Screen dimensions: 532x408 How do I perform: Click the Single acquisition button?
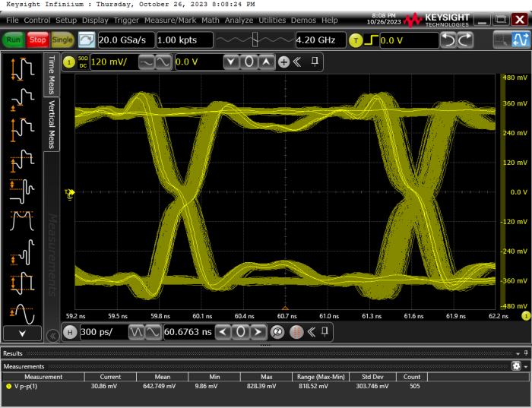tap(62, 40)
